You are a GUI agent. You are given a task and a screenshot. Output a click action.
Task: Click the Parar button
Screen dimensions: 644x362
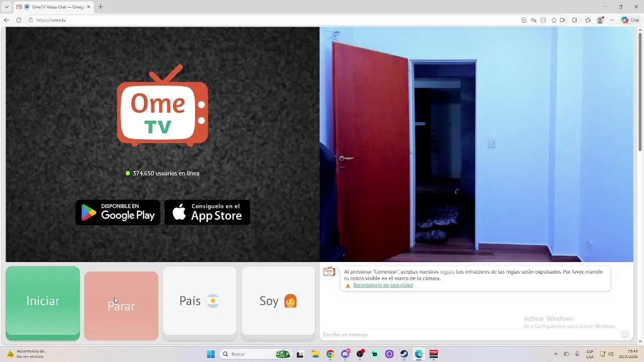[121, 305]
